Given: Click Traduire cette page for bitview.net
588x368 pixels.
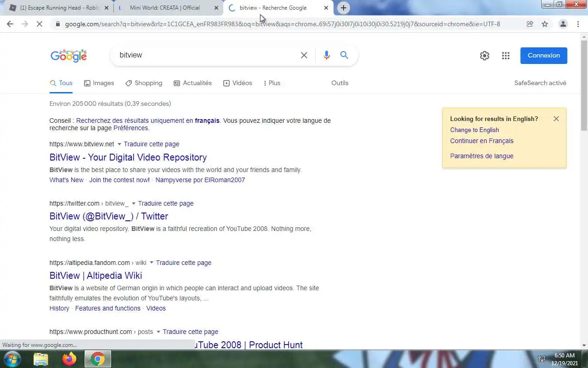Looking at the screenshot, I should click(x=152, y=144).
